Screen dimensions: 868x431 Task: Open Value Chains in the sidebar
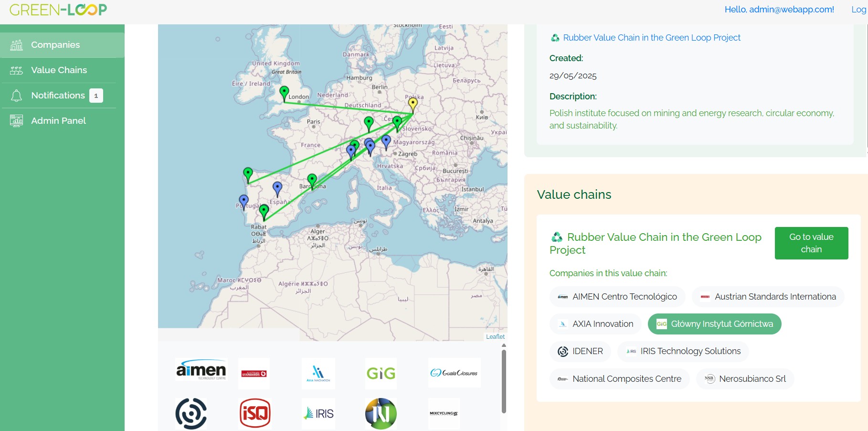point(59,70)
